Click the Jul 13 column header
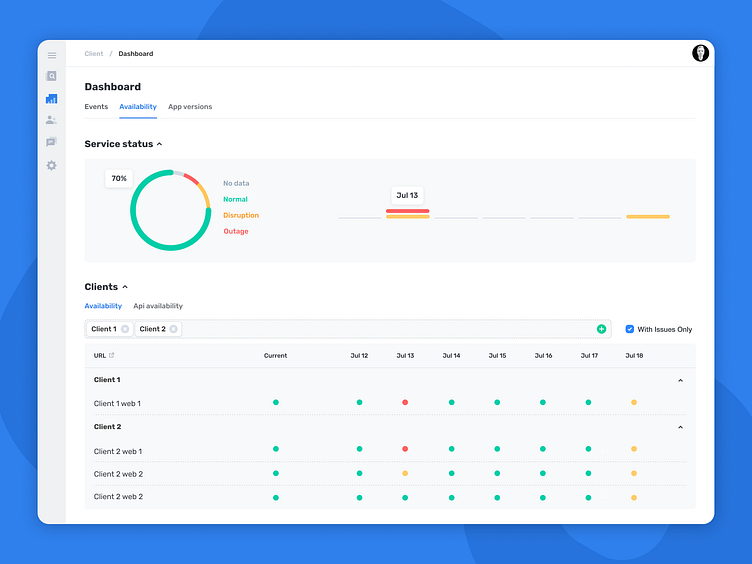This screenshot has height=564, width=752. (x=405, y=355)
